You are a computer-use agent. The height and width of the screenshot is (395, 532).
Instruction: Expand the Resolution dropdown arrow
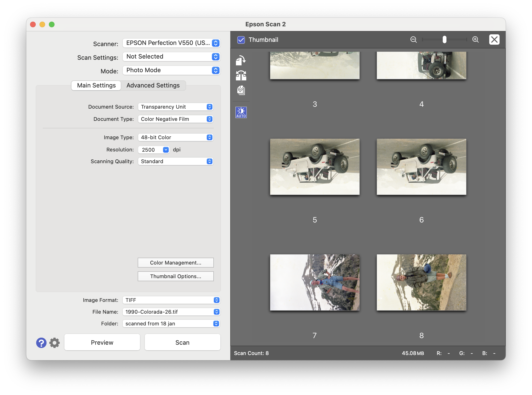166,150
